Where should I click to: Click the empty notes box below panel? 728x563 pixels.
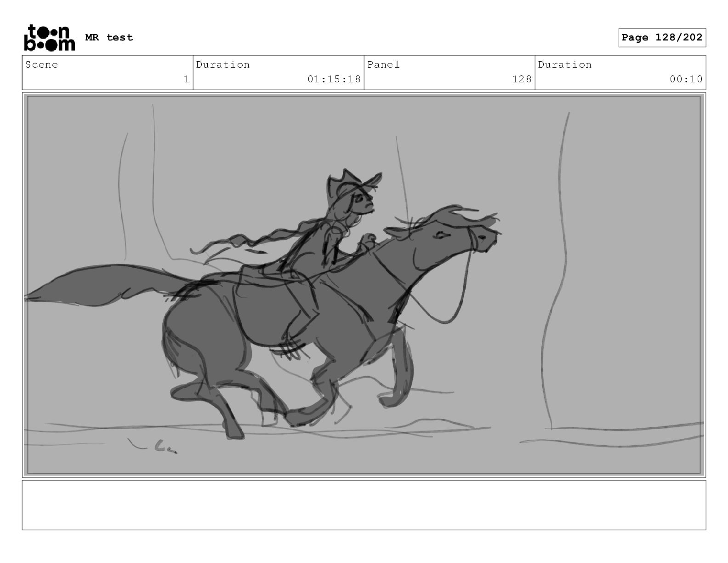pyautogui.click(x=364, y=505)
